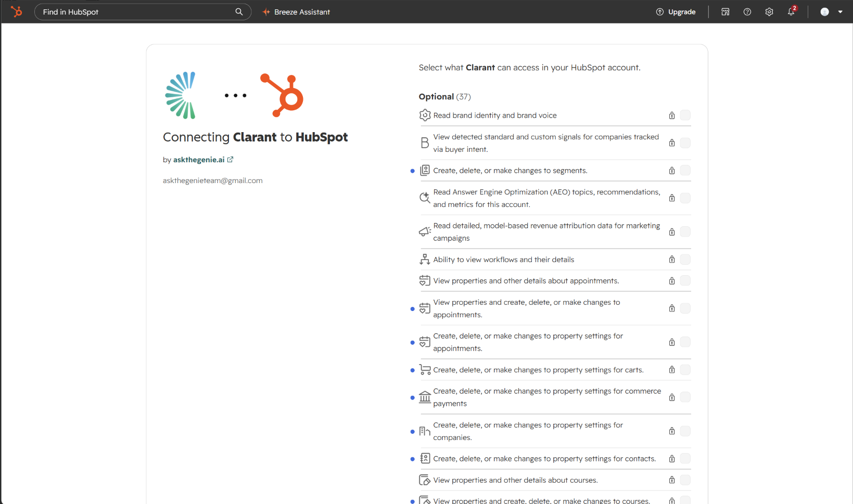Click the search magnifier icon
Screen dimensions: 853x504
coord(239,11)
